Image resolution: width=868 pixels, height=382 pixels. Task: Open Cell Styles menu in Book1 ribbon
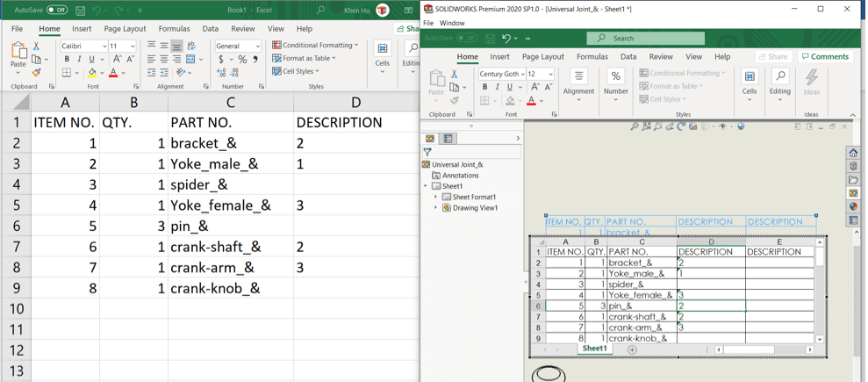[x=296, y=71]
